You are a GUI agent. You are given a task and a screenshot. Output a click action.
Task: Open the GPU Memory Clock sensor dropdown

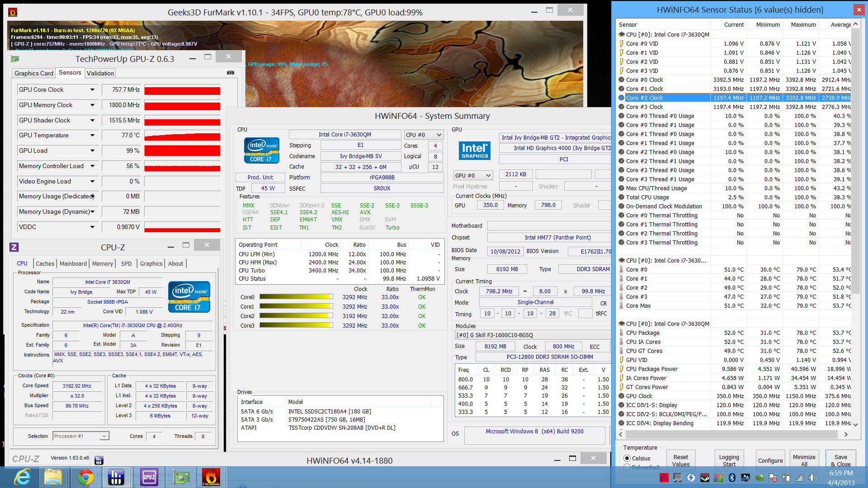(x=92, y=105)
